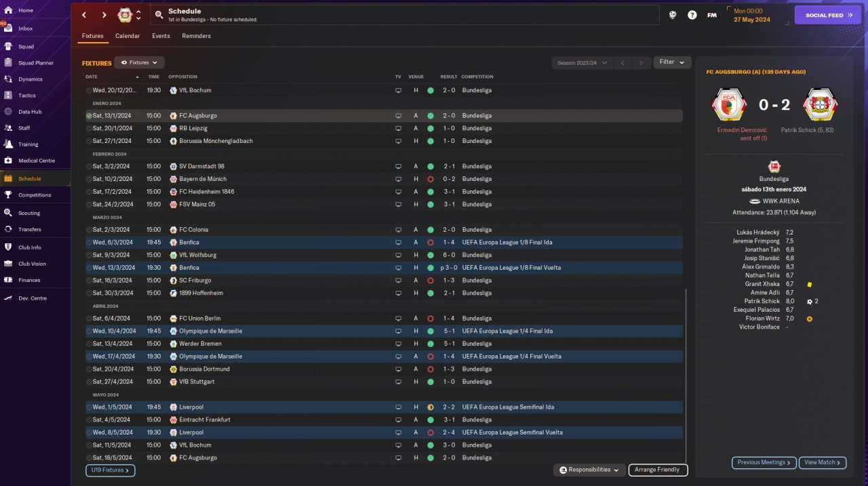868x486 pixels.
Task: Open the help question mark icon
Action: pos(692,15)
